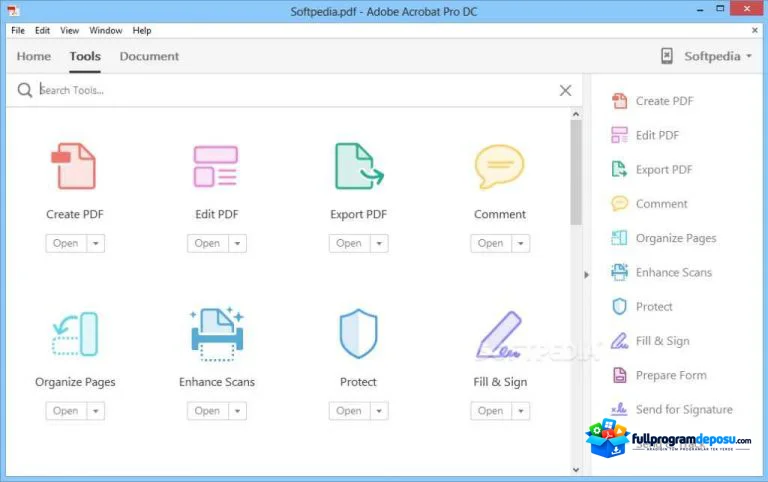Click the mobile device icon beside Softpedia
This screenshot has width=768, height=482.
coord(667,56)
